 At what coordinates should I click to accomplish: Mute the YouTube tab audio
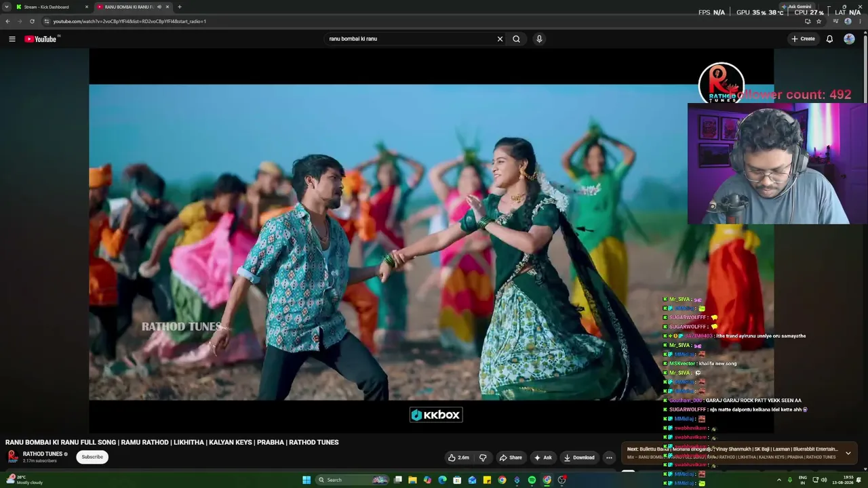159,7
